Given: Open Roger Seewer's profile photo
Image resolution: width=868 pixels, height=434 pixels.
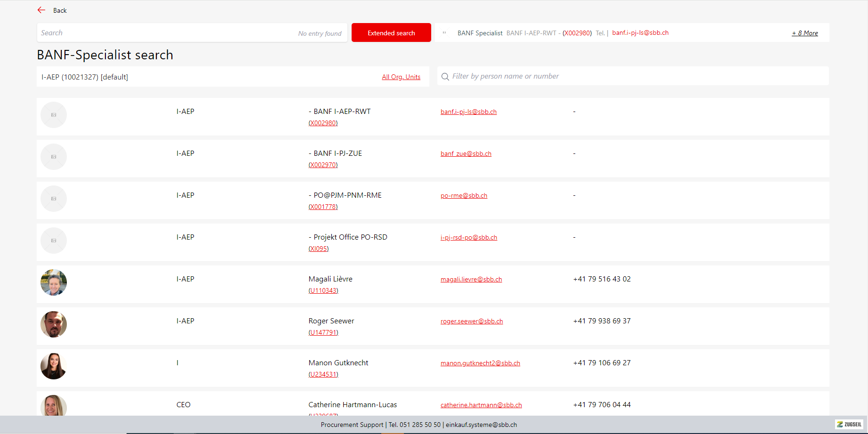Looking at the screenshot, I should pyautogui.click(x=54, y=324).
